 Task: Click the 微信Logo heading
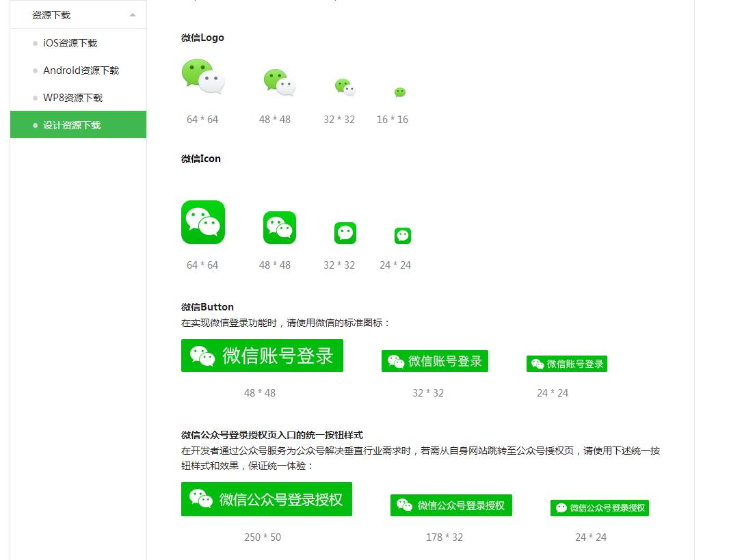click(x=202, y=38)
